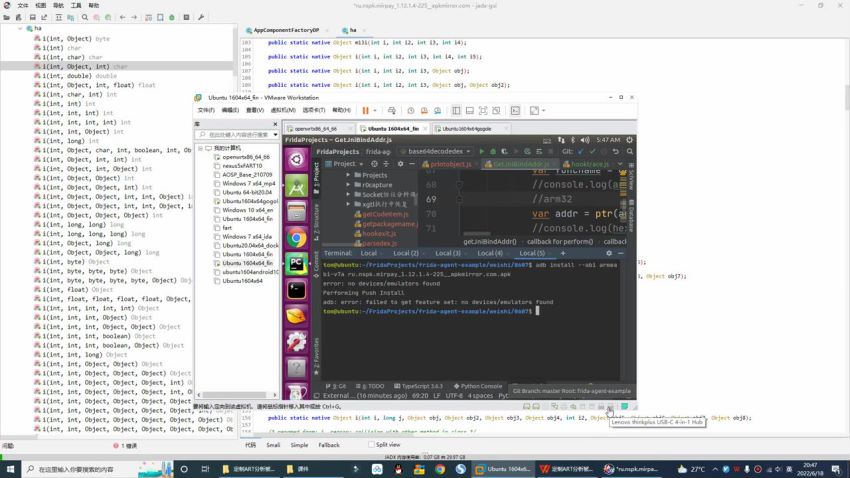
Task: Open Chrome from the Ubuntu launcher
Action: click(297, 238)
